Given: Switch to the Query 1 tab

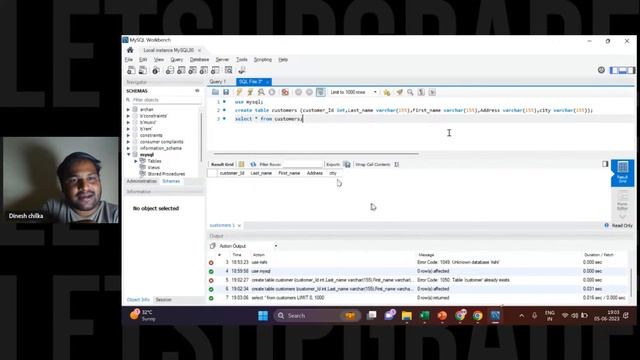Looking at the screenshot, I should click(218, 82).
